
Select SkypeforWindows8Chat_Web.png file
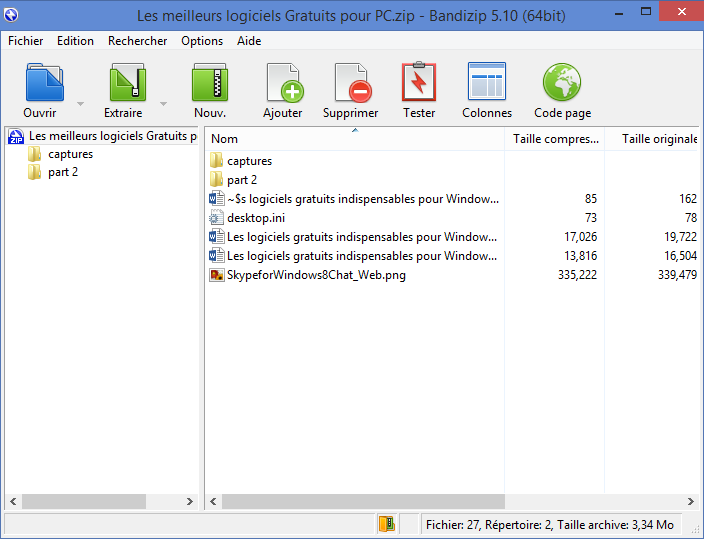316,275
